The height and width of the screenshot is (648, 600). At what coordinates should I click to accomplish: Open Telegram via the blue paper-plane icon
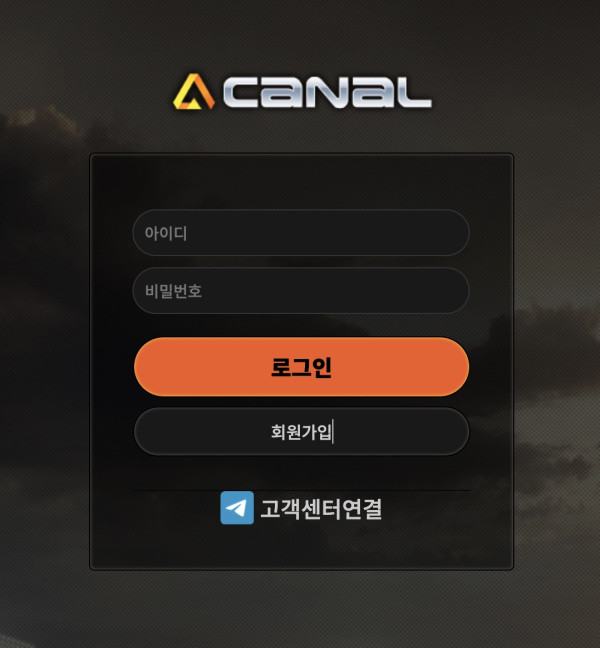(237, 507)
